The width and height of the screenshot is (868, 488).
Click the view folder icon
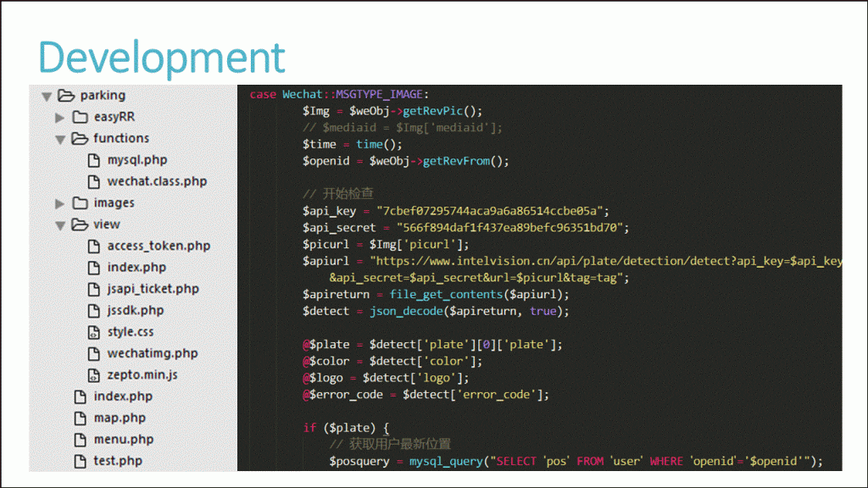point(80,225)
